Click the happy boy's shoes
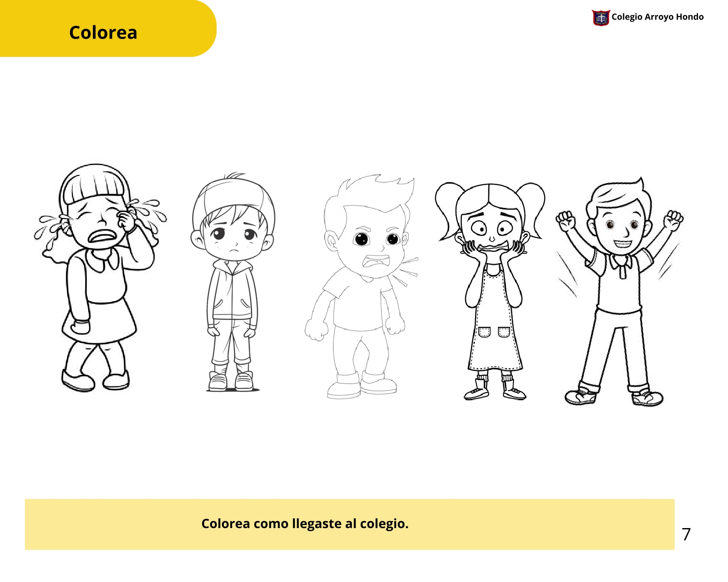This screenshot has width=728, height=582. pos(614,396)
